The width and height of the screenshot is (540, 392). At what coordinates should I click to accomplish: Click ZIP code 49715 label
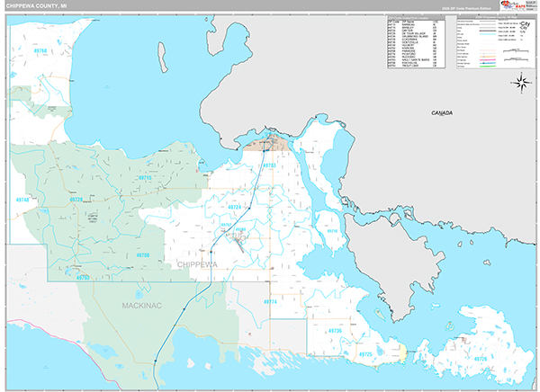pyautogui.click(x=144, y=178)
